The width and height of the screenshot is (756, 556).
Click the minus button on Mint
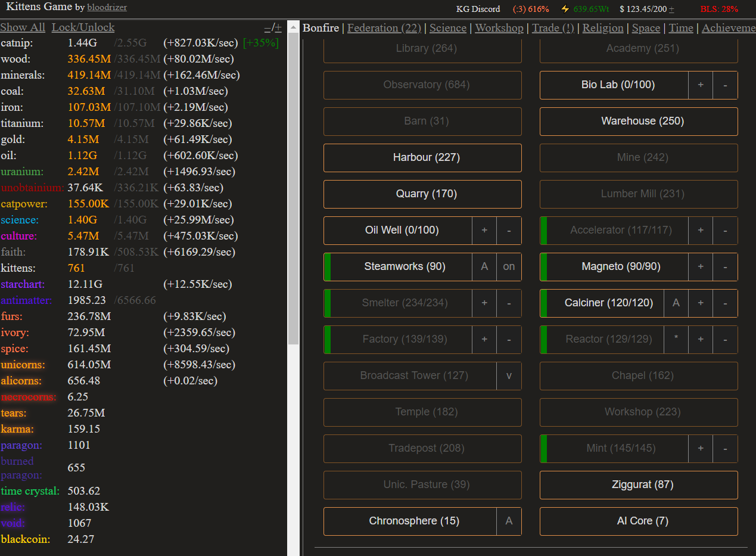tap(725, 449)
